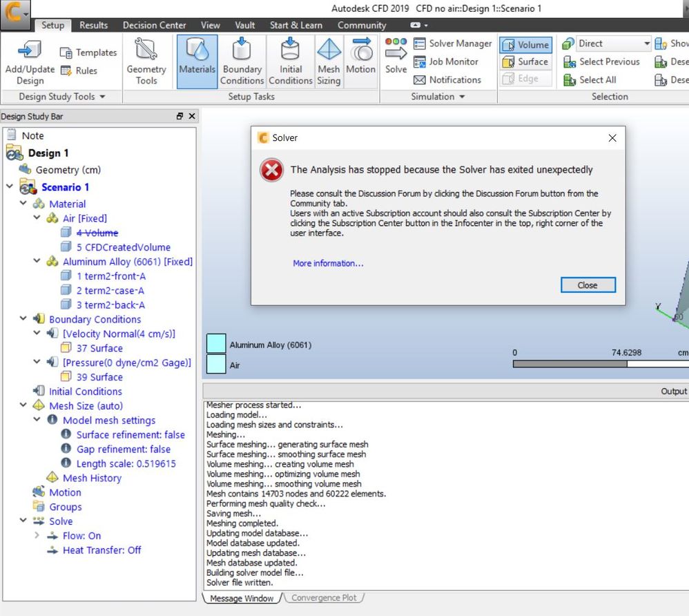This screenshot has width=689, height=616.
Task: Toggle Surface selection mode
Action: click(525, 61)
